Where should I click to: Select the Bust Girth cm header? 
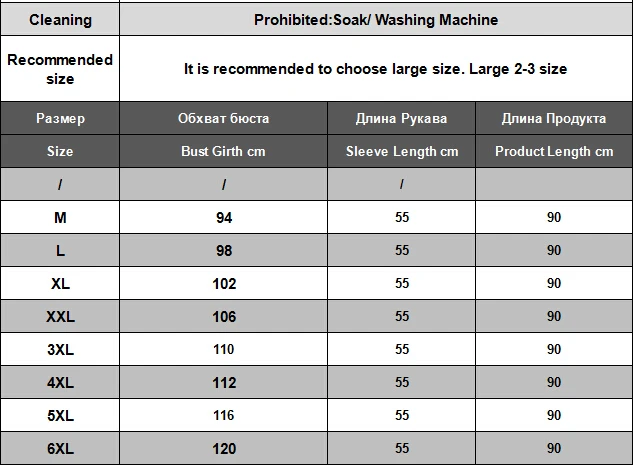pyautogui.click(x=223, y=151)
